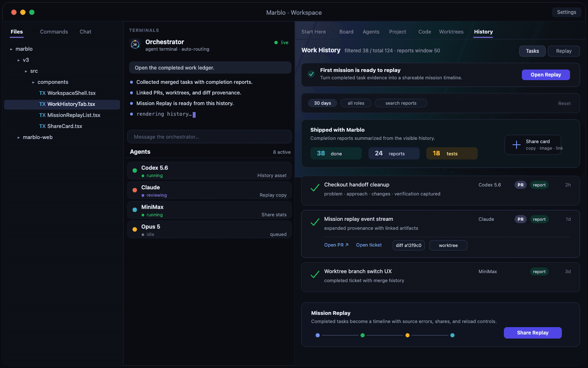Image resolution: width=588 pixels, height=368 pixels.
Task: Switch to the Agents tab
Action: 371,32
